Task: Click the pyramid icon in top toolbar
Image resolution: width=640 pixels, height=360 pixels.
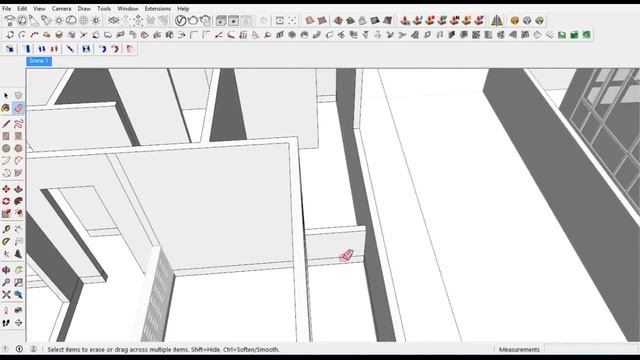Action: point(497,20)
